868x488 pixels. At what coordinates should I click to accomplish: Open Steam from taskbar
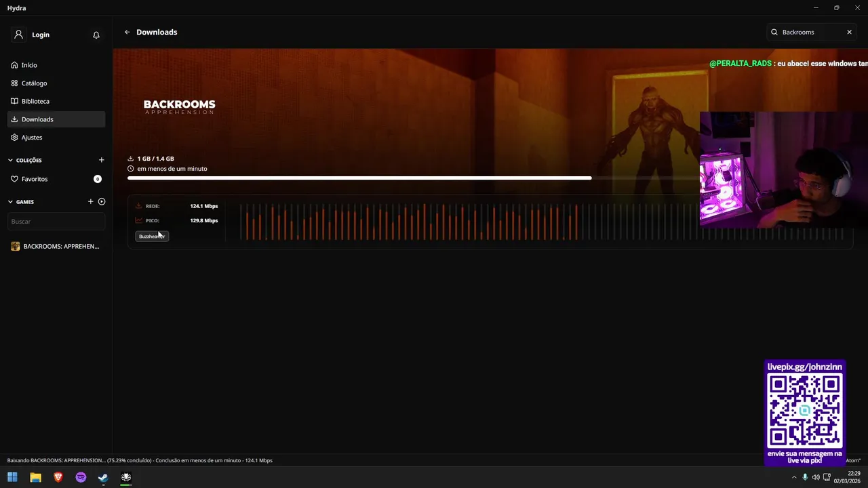point(103,477)
